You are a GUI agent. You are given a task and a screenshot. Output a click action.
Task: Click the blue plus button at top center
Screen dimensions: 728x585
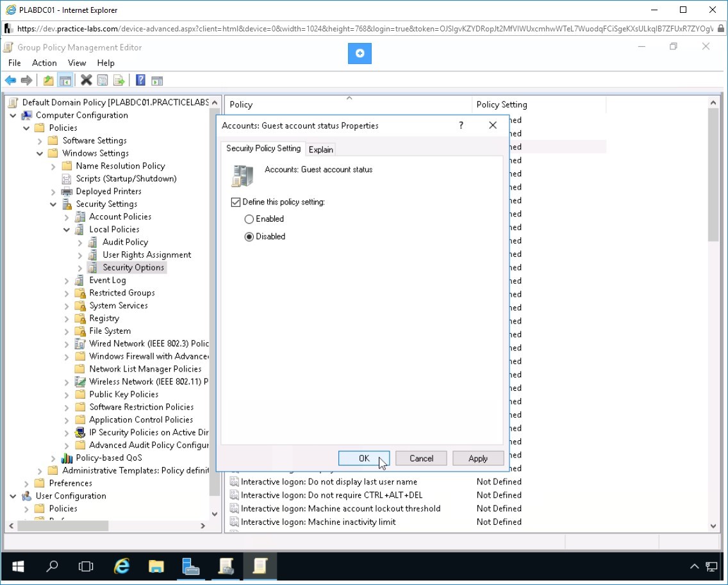pyautogui.click(x=360, y=53)
